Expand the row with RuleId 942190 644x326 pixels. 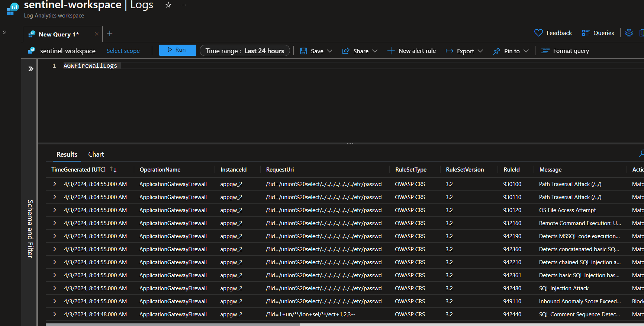coord(55,236)
